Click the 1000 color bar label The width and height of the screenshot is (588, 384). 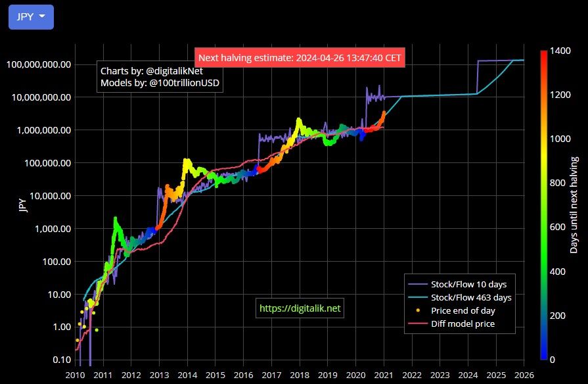(x=560, y=139)
